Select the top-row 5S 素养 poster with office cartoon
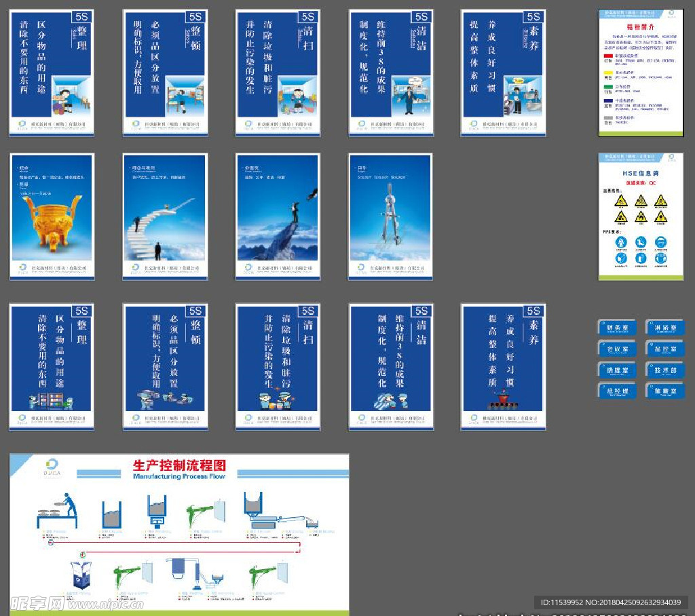Viewport: 695px width, 616px height. (503, 72)
